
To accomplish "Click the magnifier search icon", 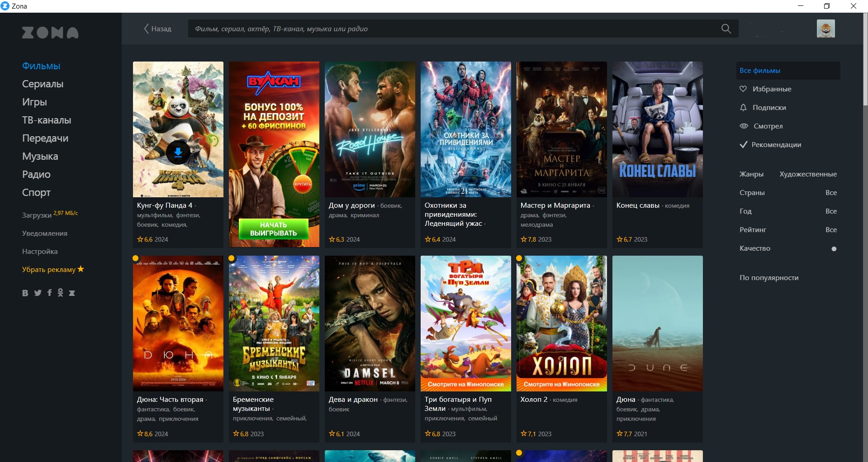I will click(726, 29).
